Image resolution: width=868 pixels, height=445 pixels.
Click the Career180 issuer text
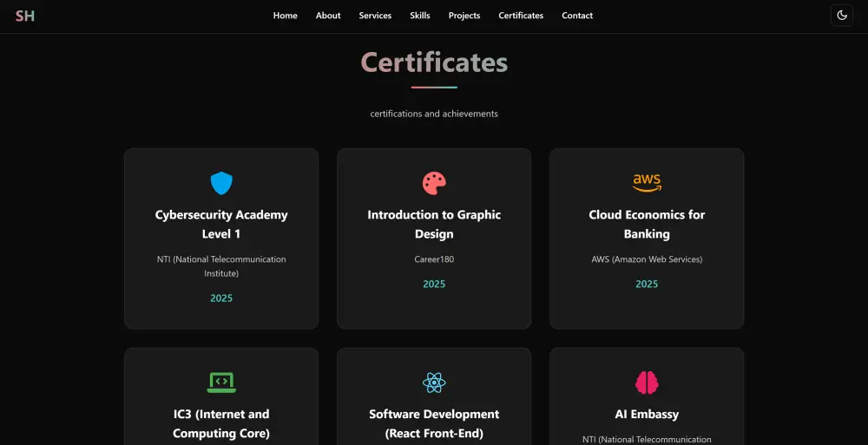(434, 259)
